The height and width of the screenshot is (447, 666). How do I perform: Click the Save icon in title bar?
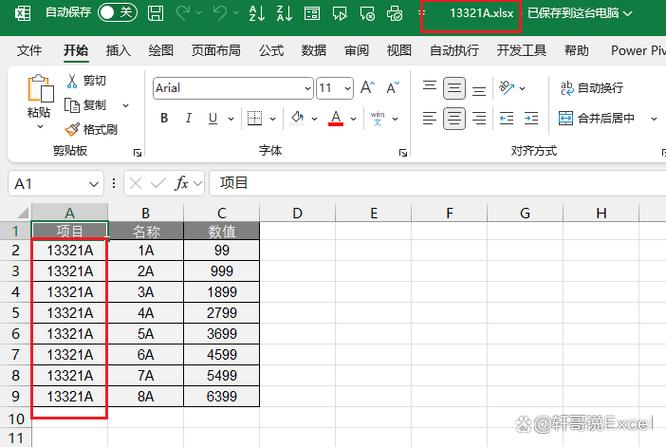pos(155,13)
